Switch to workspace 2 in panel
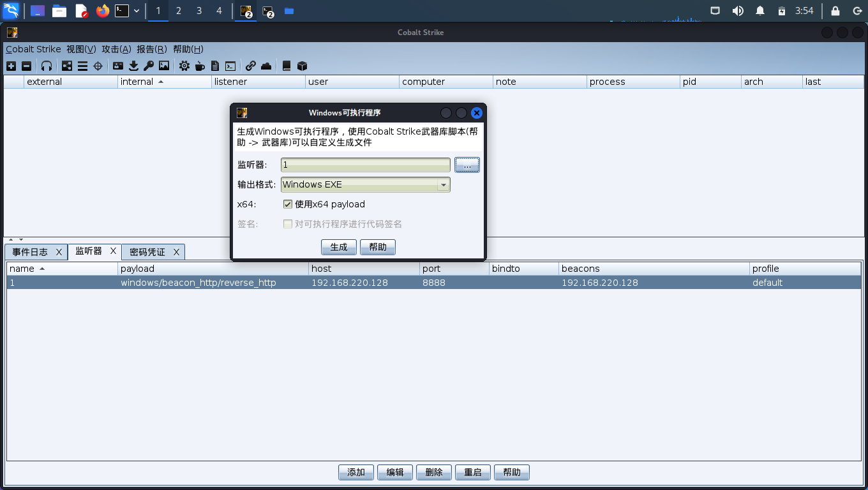The image size is (868, 490). [x=178, y=10]
